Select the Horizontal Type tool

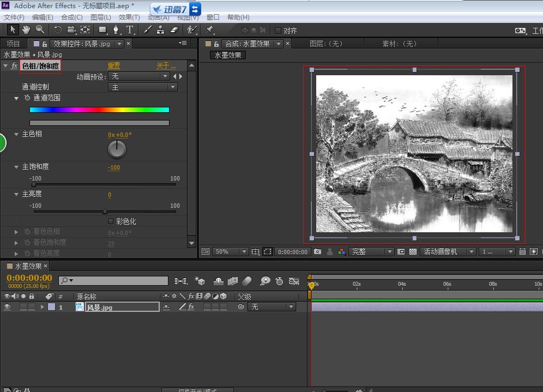click(x=130, y=29)
